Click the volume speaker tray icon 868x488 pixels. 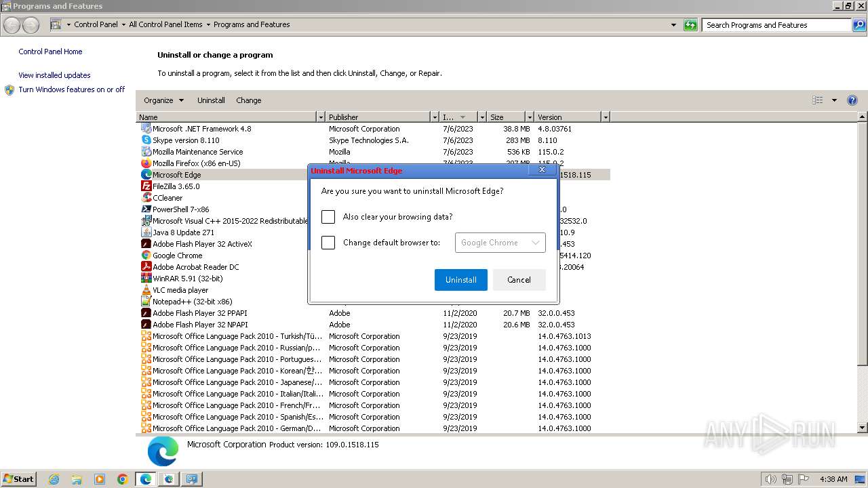tap(770, 479)
